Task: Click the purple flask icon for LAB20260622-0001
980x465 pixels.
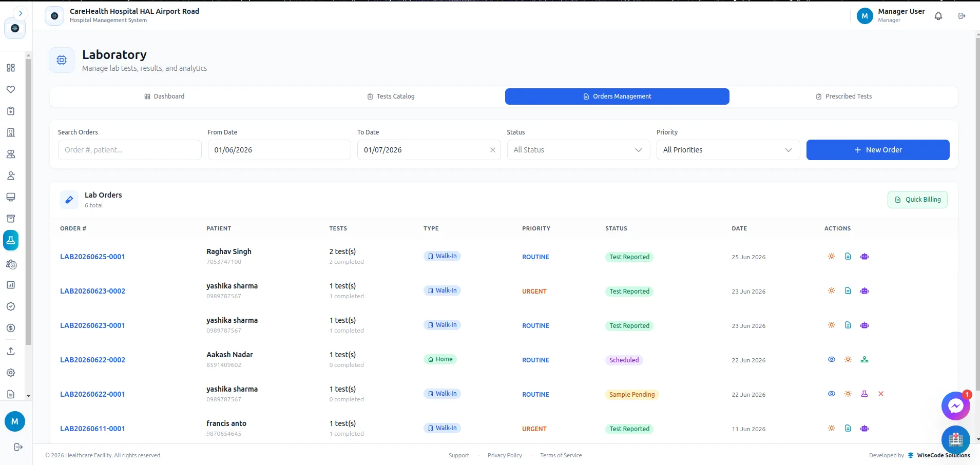Action: click(864, 394)
